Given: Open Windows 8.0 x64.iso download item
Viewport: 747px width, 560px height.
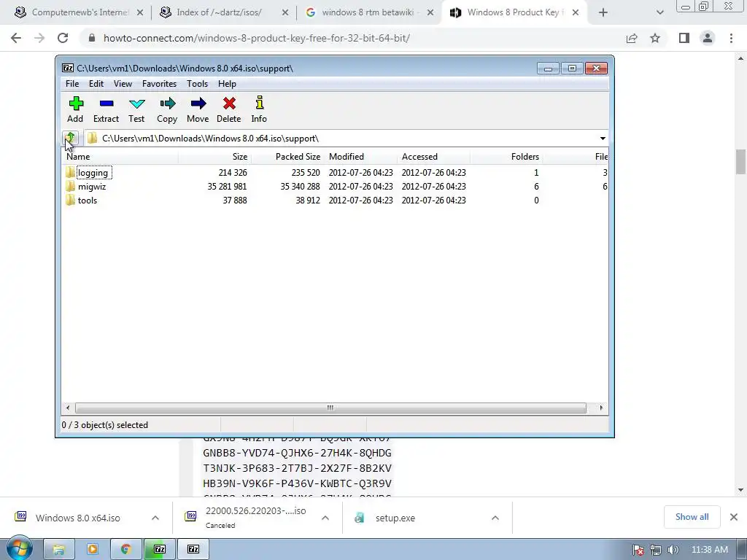Looking at the screenshot, I should point(77,518).
